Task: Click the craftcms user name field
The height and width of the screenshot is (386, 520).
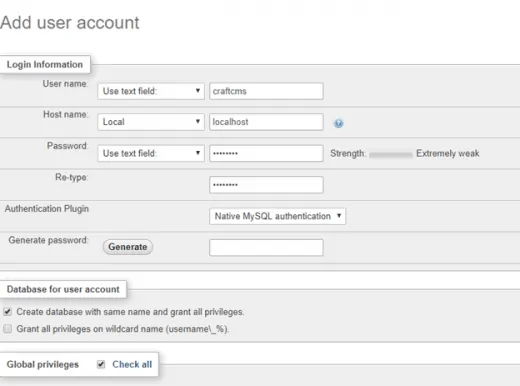Action: click(266, 91)
